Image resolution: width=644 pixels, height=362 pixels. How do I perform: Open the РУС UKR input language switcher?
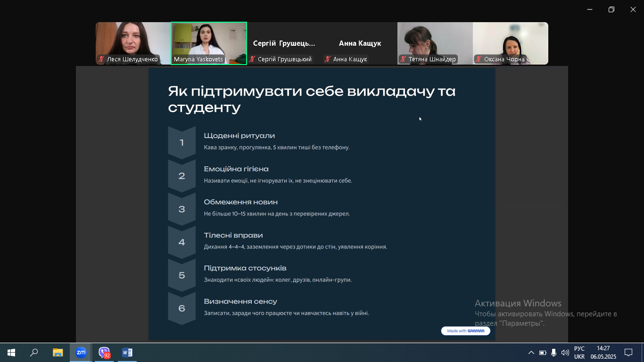pyautogui.click(x=579, y=353)
